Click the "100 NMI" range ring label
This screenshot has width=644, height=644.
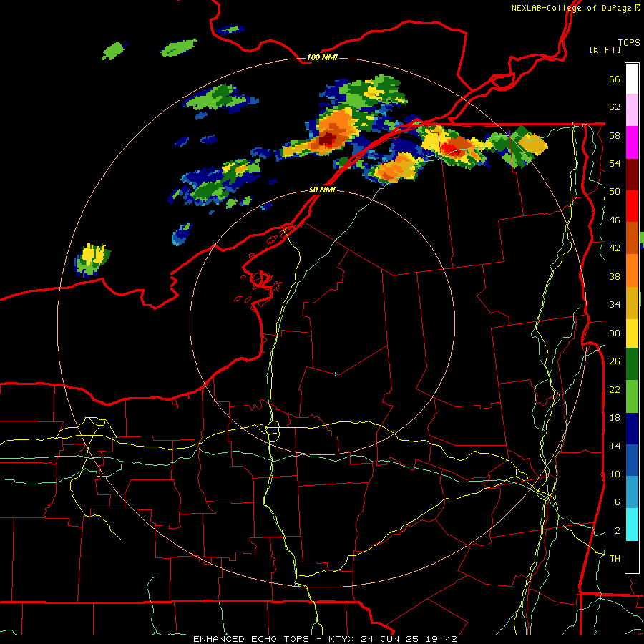321,57
